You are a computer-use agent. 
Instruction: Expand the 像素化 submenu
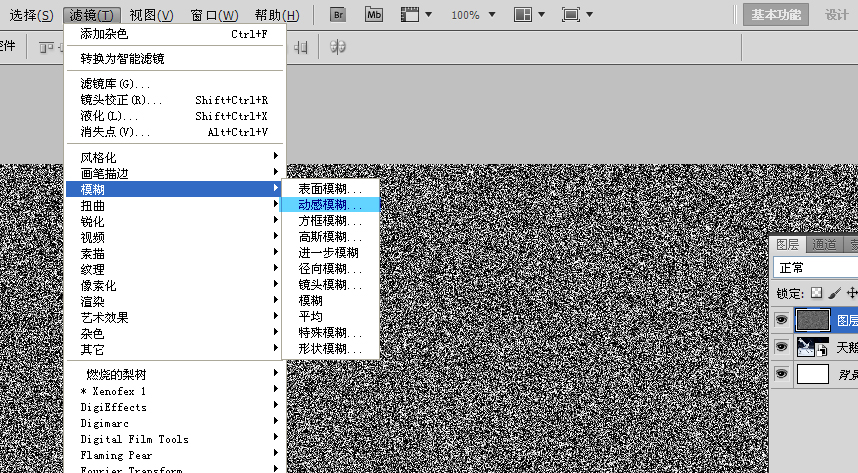(175, 285)
